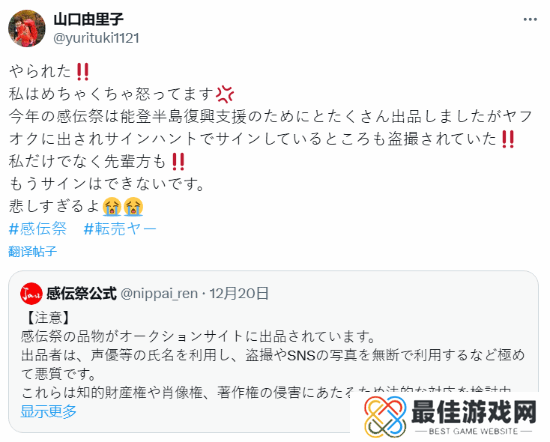The width and height of the screenshot is (550, 442).
Task: Click the 【注意】 heading in quoted post
Action: pyautogui.click(x=48, y=317)
